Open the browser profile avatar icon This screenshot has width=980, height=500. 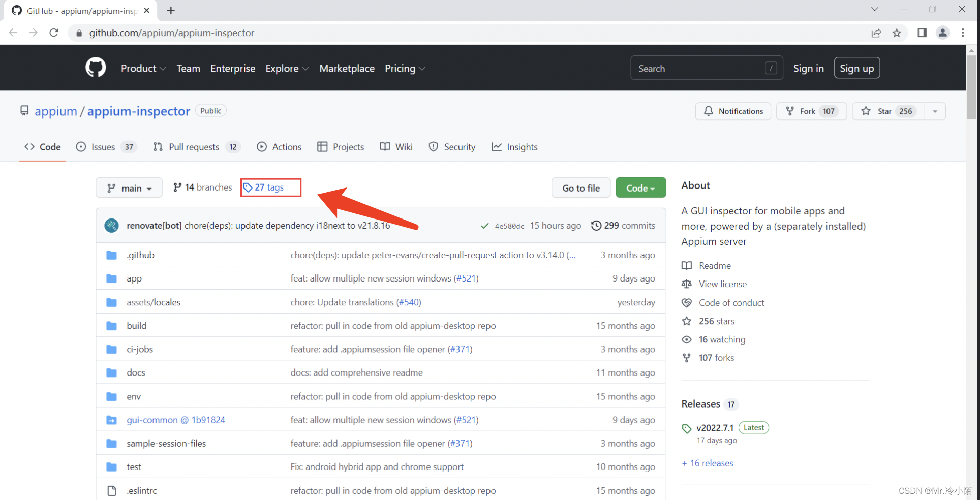[943, 33]
